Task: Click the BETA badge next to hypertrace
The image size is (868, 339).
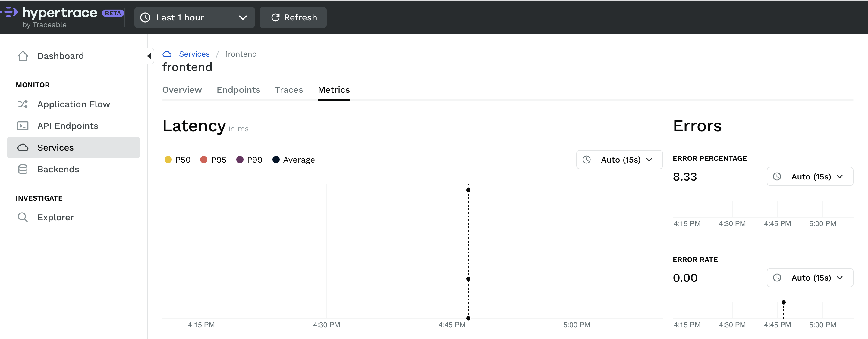Action: 113,14
